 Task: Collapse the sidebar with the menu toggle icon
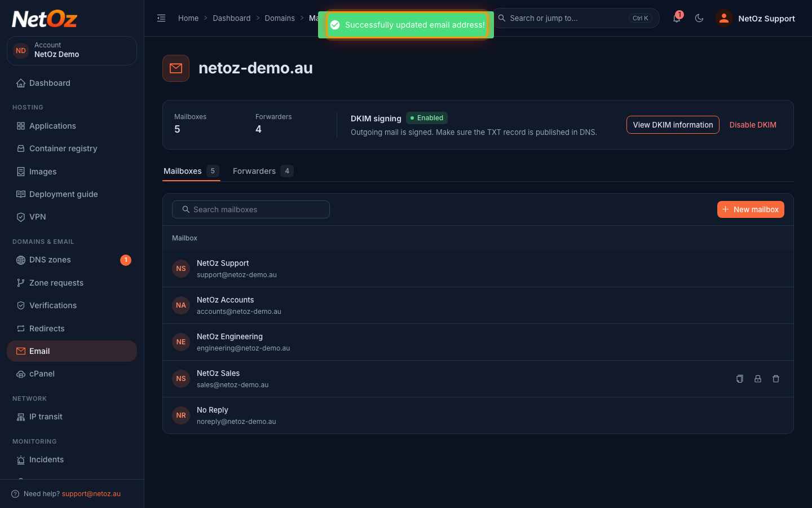tap(161, 18)
